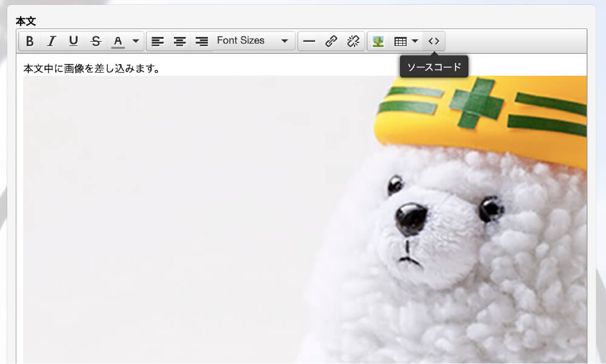This screenshot has width=606, height=364.
Task: Underline the selected text
Action: click(x=73, y=41)
